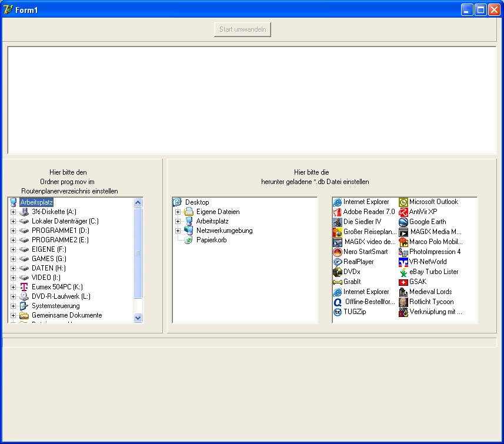Select Papierkorb in the Desktop tree
The image size is (504, 444).
tap(211, 240)
